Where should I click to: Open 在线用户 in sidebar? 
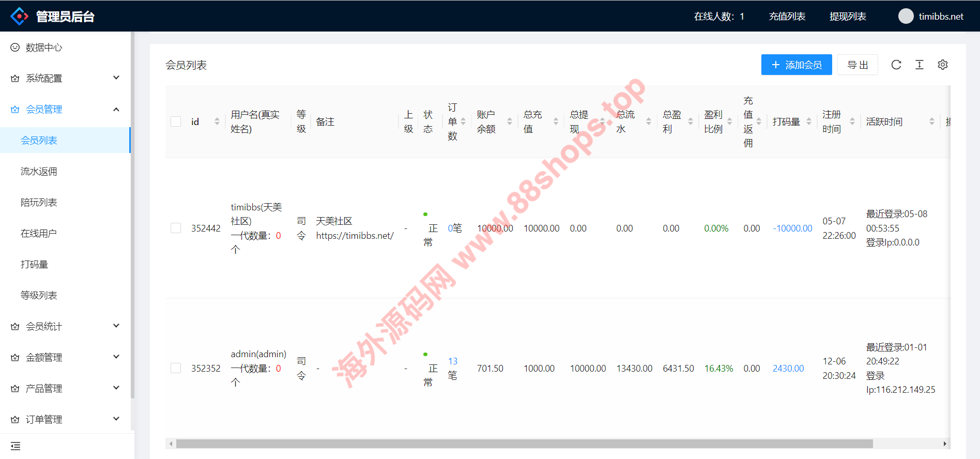39,233
